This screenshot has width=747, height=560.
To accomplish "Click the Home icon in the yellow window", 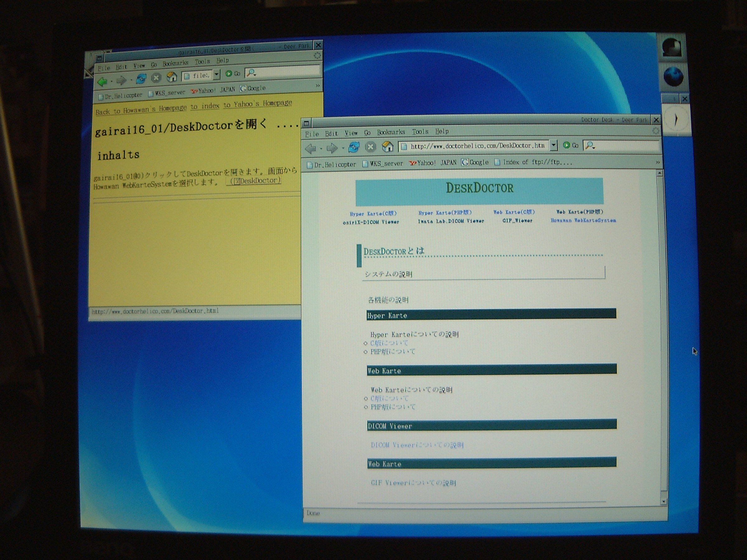I will click(172, 77).
